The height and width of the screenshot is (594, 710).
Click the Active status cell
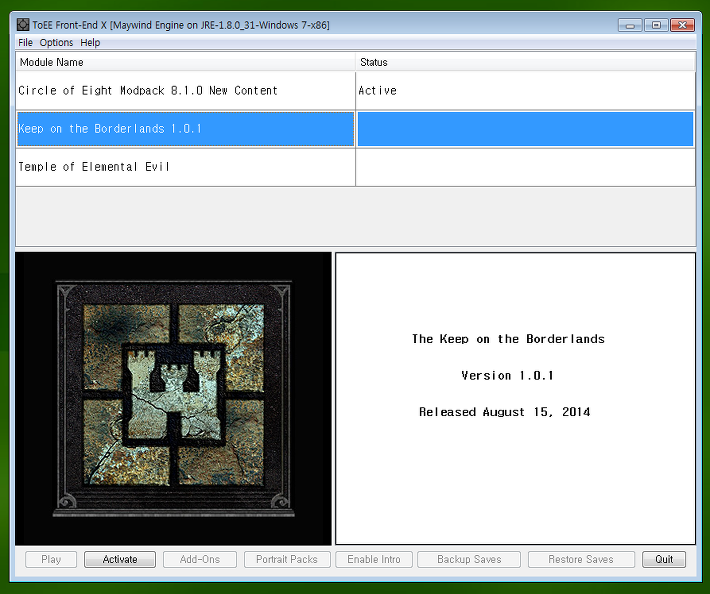pos(526,91)
